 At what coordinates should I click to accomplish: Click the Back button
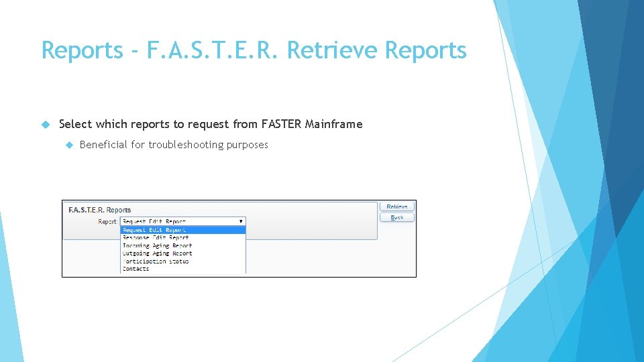396,217
